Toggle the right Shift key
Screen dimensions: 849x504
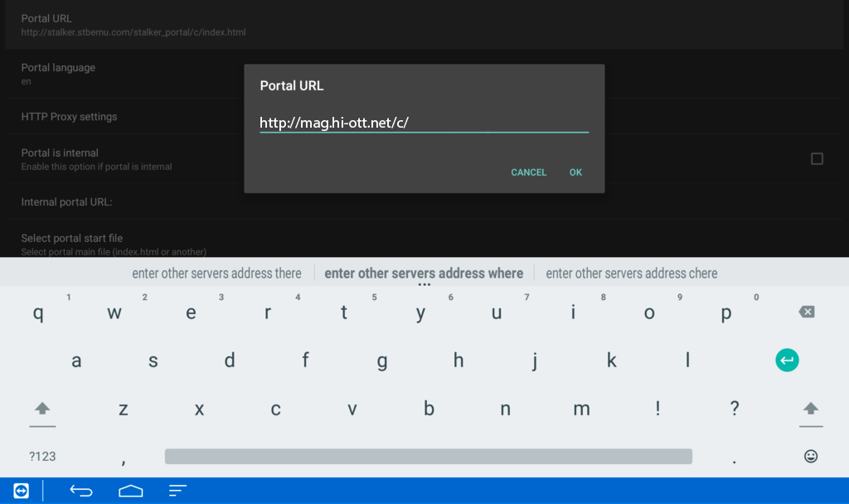(x=810, y=408)
